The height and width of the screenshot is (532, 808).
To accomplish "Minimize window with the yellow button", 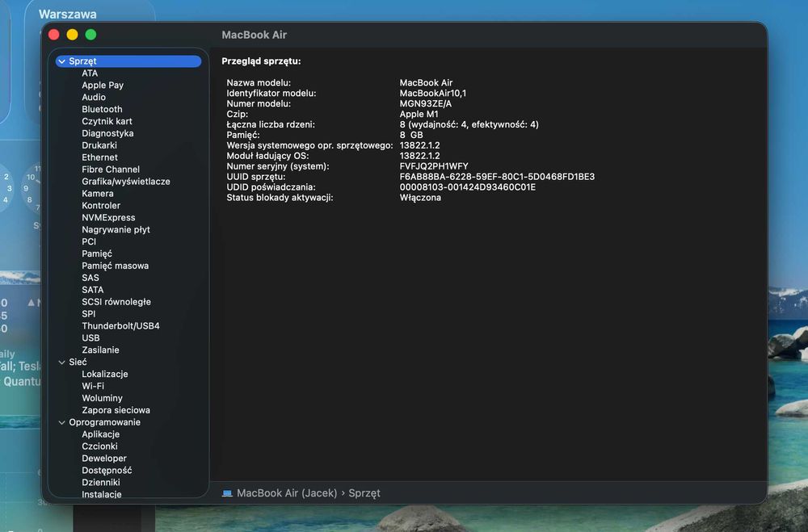I will point(72,35).
